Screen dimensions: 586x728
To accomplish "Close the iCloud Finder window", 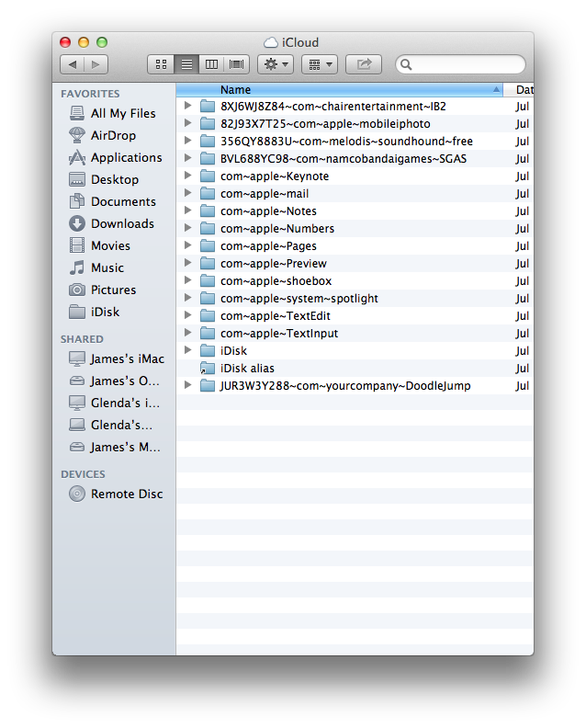I will point(65,42).
